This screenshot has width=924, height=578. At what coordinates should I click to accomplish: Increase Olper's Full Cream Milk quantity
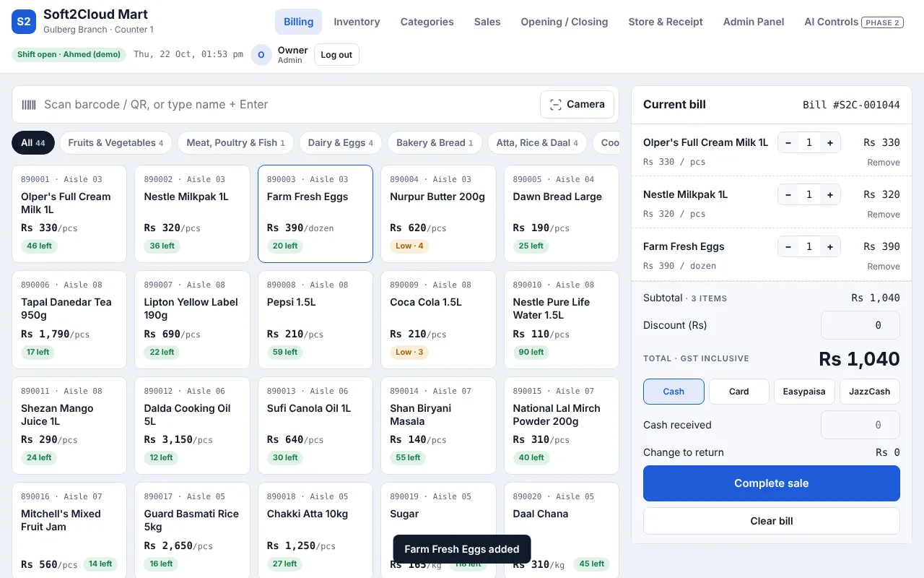pyautogui.click(x=830, y=143)
